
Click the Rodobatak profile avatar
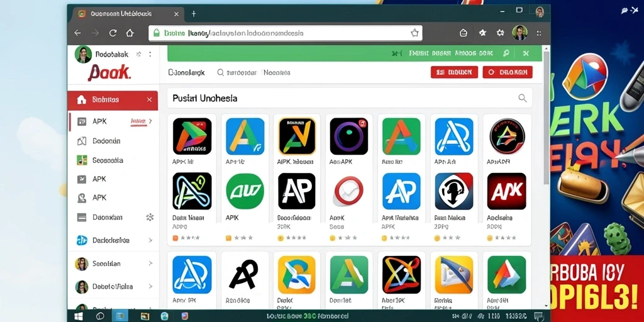click(x=83, y=54)
